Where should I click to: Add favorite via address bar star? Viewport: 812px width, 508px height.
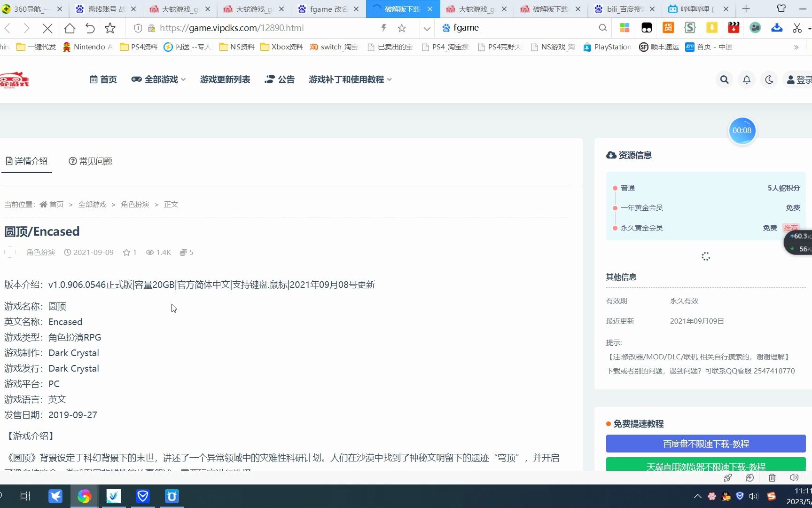pyautogui.click(x=402, y=28)
